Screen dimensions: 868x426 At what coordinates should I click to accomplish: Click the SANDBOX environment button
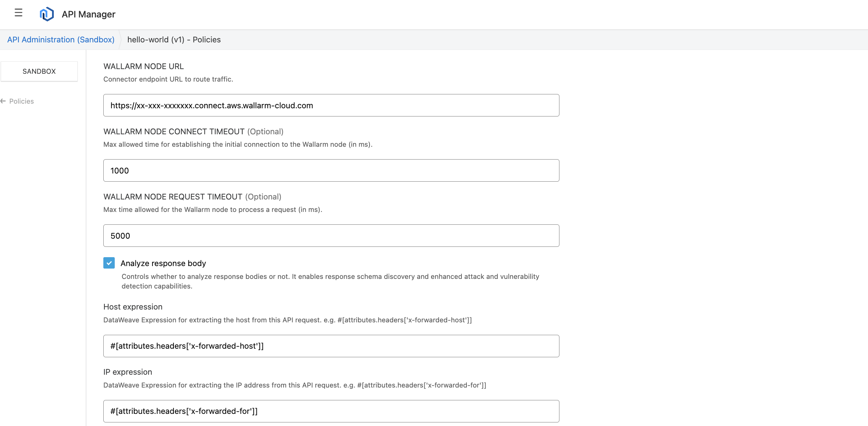point(39,71)
